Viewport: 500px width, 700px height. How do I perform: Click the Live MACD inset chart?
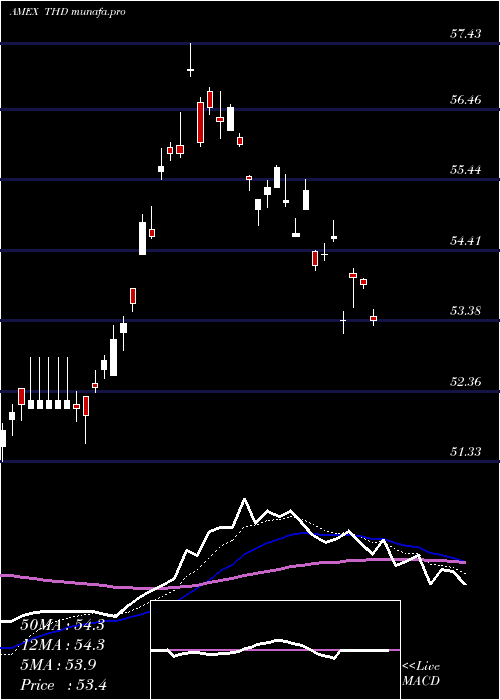(275, 650)
